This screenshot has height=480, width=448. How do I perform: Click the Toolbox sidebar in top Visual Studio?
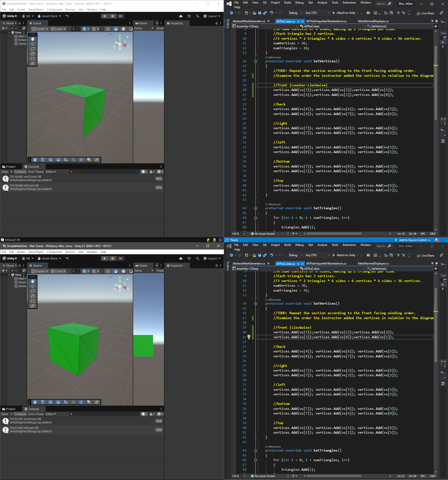pyautogui.click(x=228, y=24)
